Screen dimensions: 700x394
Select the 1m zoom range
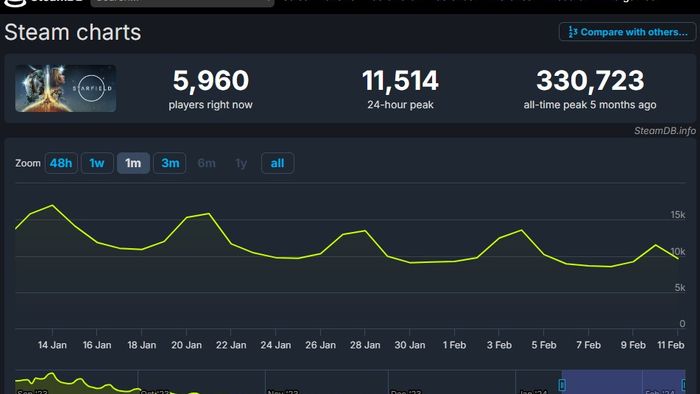point(133,163)
